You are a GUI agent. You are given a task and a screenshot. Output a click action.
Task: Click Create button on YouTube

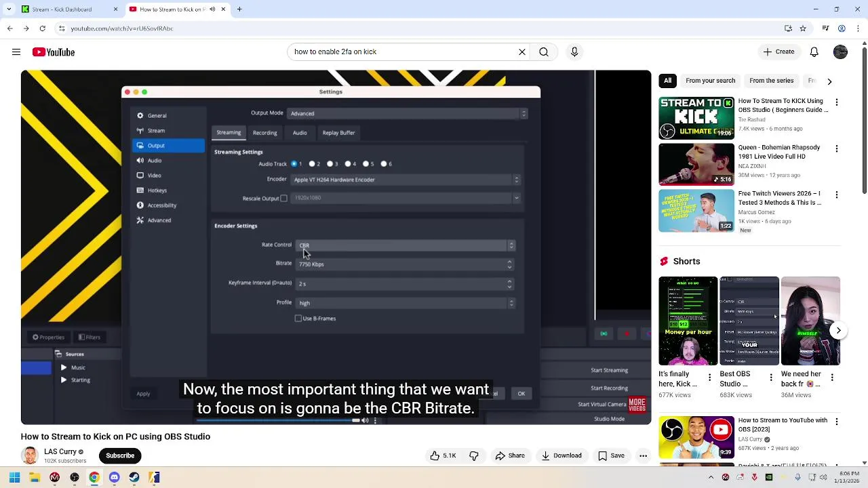778,52
